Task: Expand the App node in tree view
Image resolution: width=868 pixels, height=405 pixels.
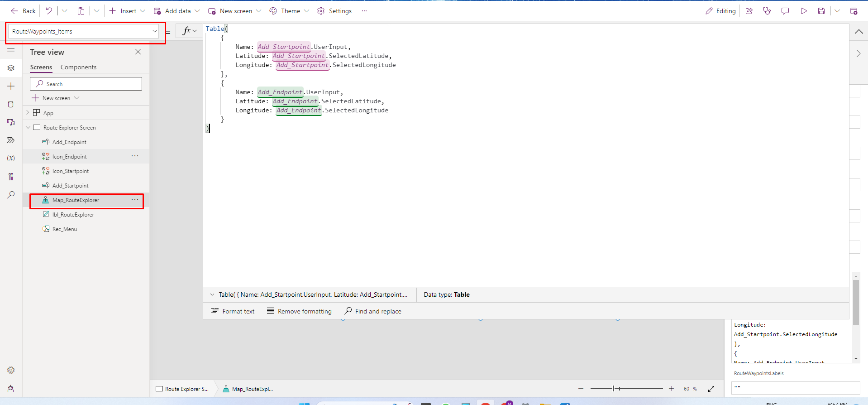Action: [x=28, y=113]
